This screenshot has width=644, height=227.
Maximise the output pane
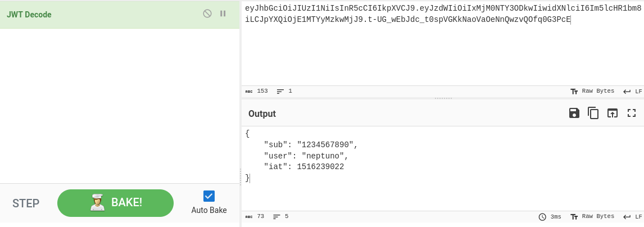point(632,114)
